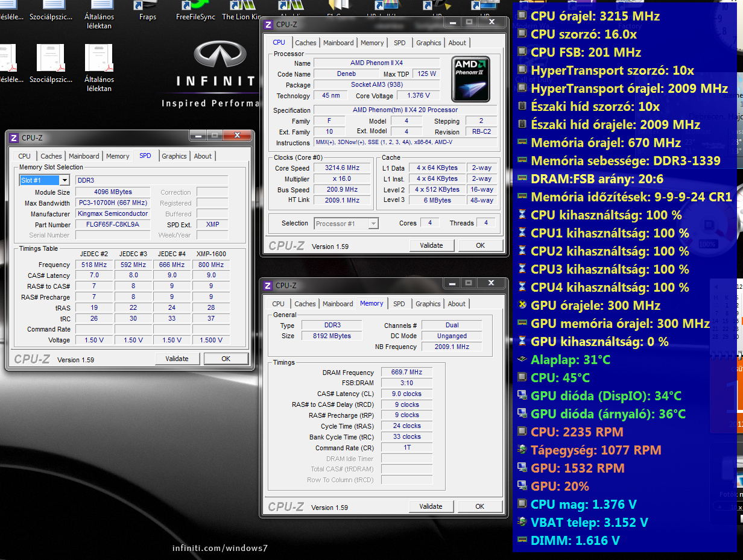Select the Max Bandwidth value PC3-10700H (667 MHz)
The image size is (743, 560).
click(113, 203)
